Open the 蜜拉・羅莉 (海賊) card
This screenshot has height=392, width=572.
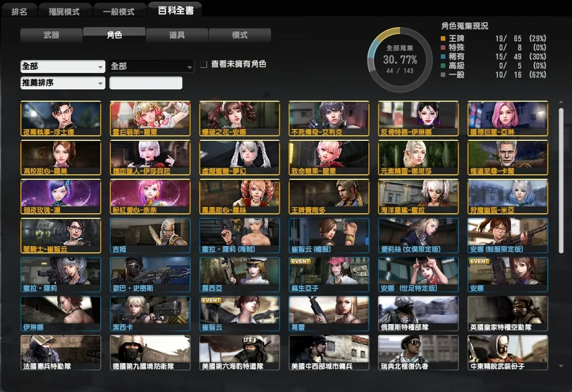pyautogui.click(x=240, y=236)
